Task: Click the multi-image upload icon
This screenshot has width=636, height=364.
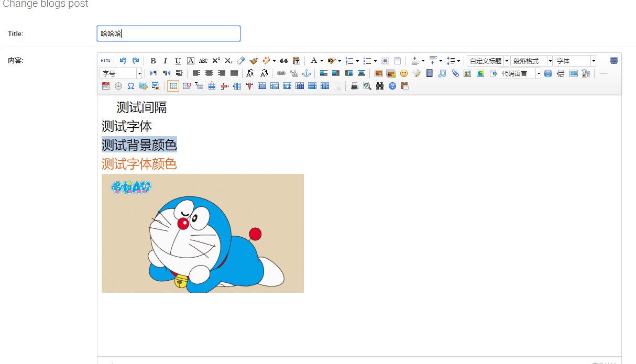Action: [391, 73]
